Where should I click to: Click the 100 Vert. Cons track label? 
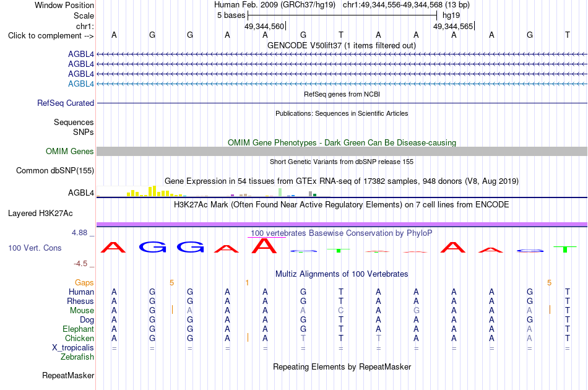click(x=35, y=248)
